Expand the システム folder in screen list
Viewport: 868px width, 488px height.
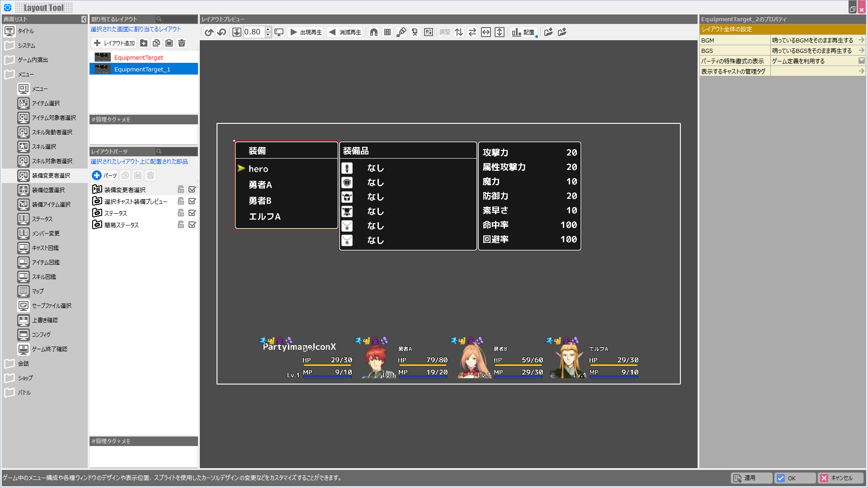[26, 46]
